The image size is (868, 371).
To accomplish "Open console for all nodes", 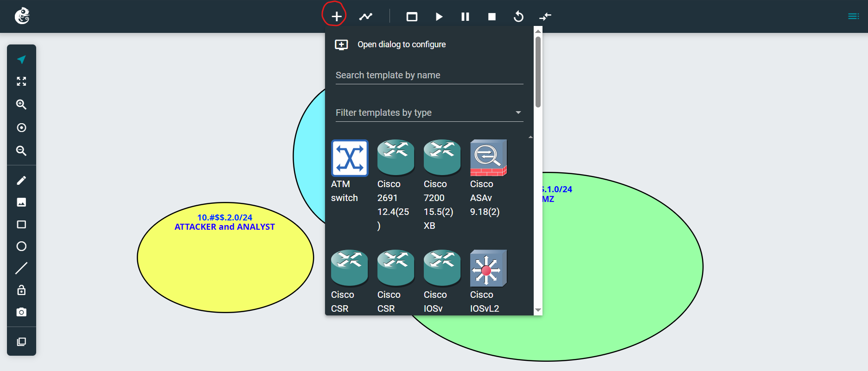I will 412,17.
